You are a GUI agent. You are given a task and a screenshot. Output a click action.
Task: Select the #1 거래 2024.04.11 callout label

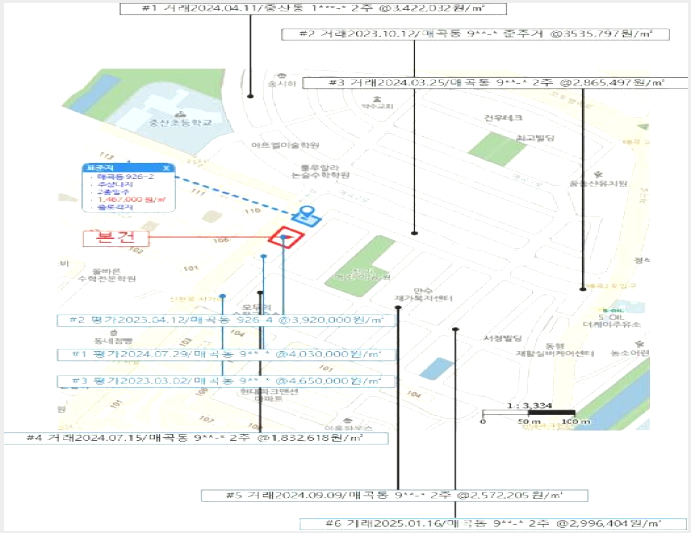pyautogui.click(x=313, y=8)
